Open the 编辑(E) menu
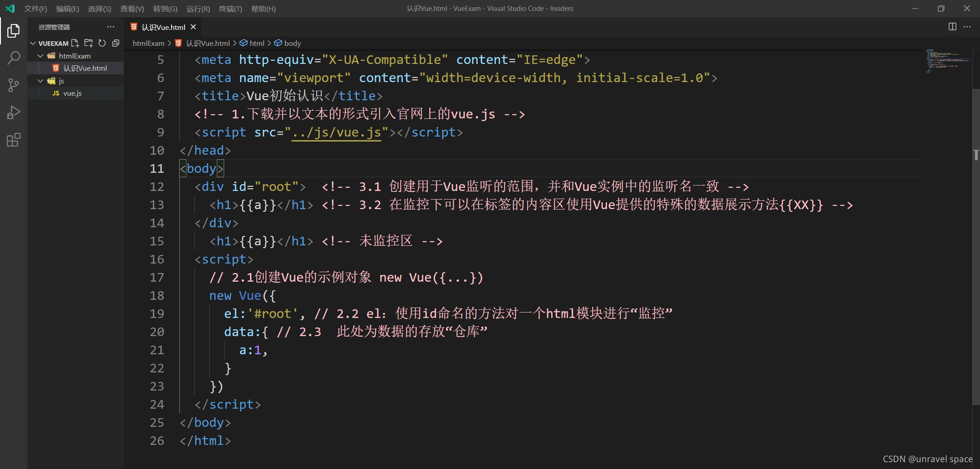 point(67,9)
